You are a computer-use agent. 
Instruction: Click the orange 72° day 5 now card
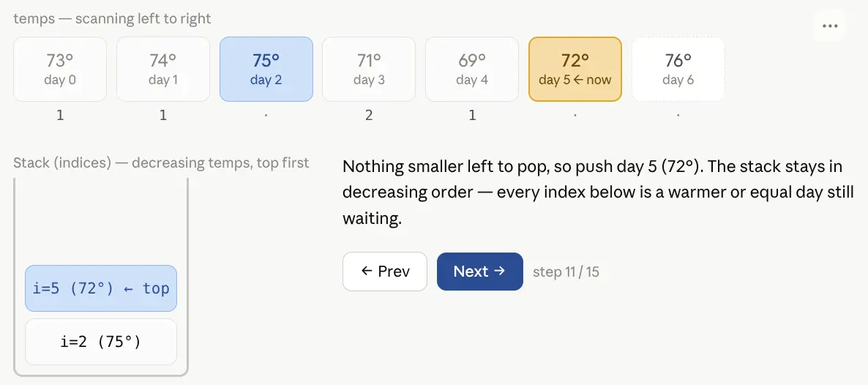click(x=575, y=70)
